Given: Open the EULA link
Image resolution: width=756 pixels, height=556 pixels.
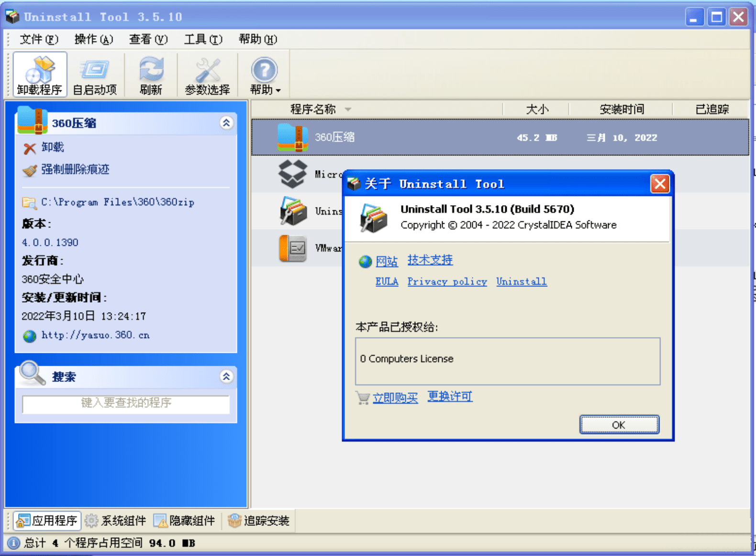Looking at the screenshot, I should (387, 282).
